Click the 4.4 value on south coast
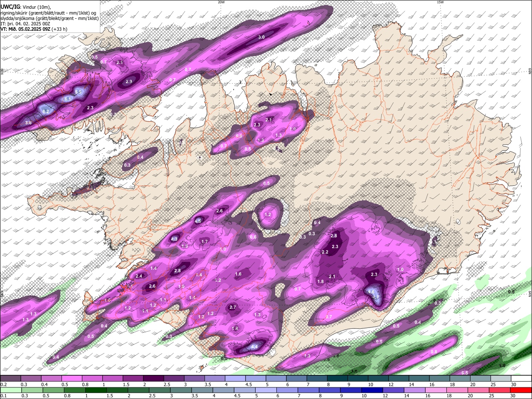This screenshot has height=399, width=532. pos(255,346)
